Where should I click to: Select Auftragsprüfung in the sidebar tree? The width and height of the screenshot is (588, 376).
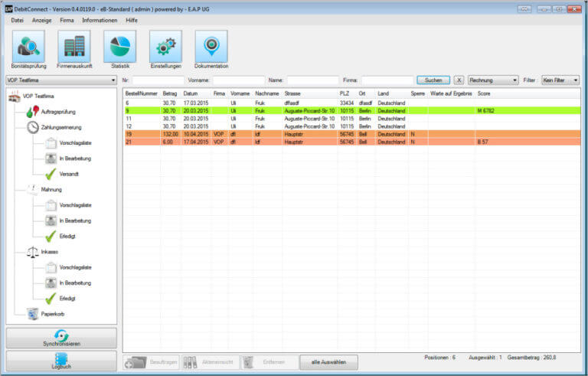pos(57,112)
